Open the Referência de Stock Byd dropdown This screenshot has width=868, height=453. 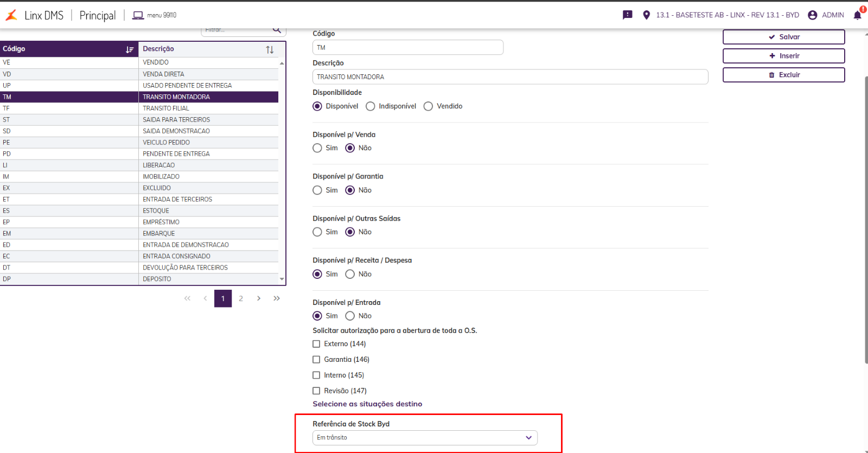[x=425, y=438]
